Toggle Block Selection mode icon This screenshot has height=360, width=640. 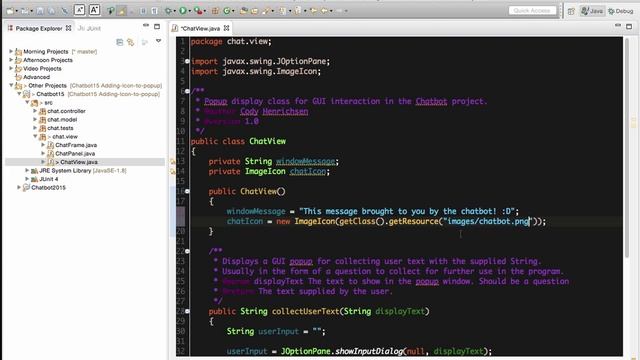click(x=143, y=11)
